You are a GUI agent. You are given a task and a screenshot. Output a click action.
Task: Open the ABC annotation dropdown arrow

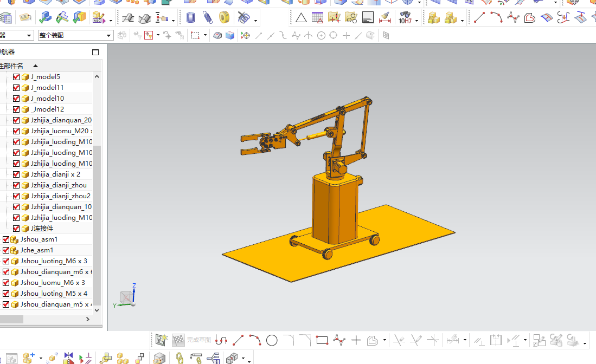[111, 21]
